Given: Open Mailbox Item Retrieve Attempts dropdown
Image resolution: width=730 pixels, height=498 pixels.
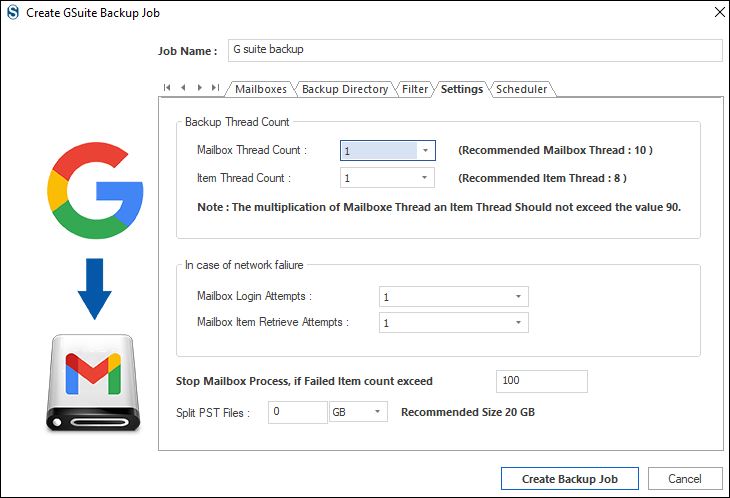Looking at the screenshot, I should pos(518,323).
